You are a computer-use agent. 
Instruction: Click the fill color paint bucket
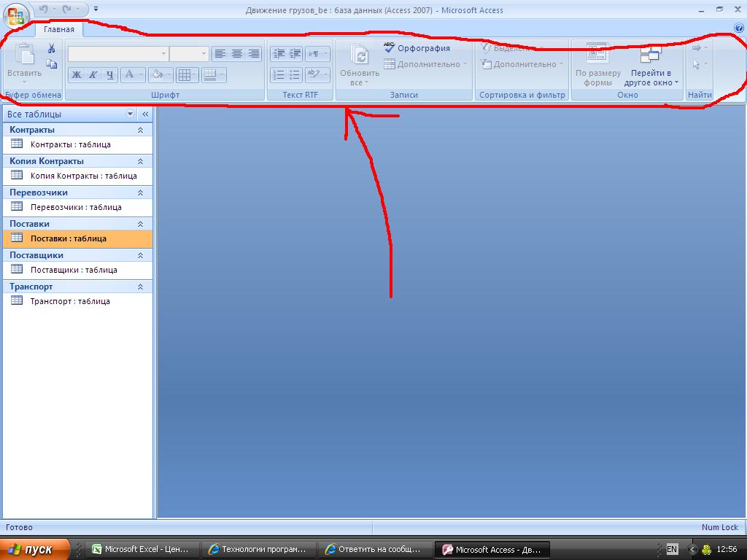click(158, 75)
